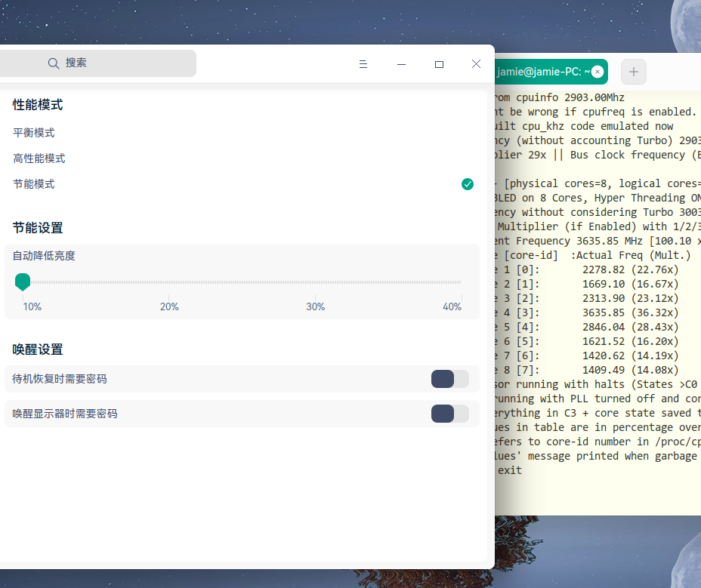Click terminal value 2846.04 (28.43x)

[x=630, y=327]
